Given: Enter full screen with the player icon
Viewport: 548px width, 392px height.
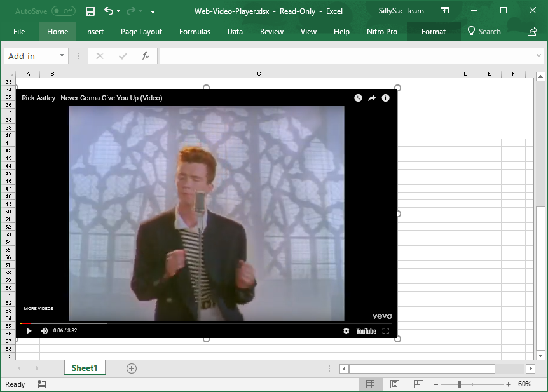Looking at the screenshot, I should [x=385, y=331].
